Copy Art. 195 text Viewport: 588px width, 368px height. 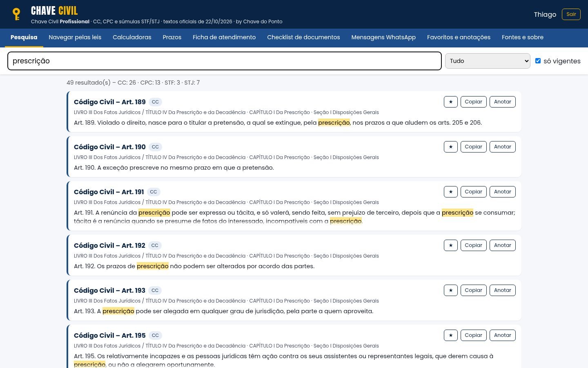pyautogui.click(x=474, y=335)
